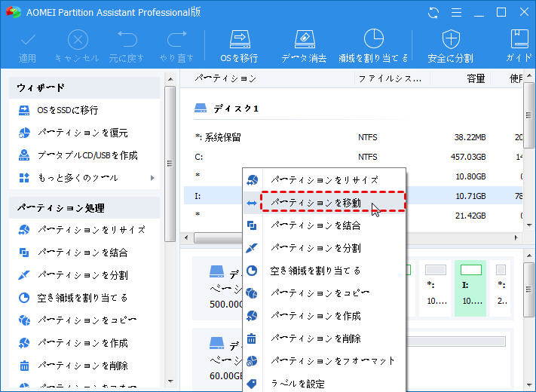Click disk map panel scroll up arrow

529,256
